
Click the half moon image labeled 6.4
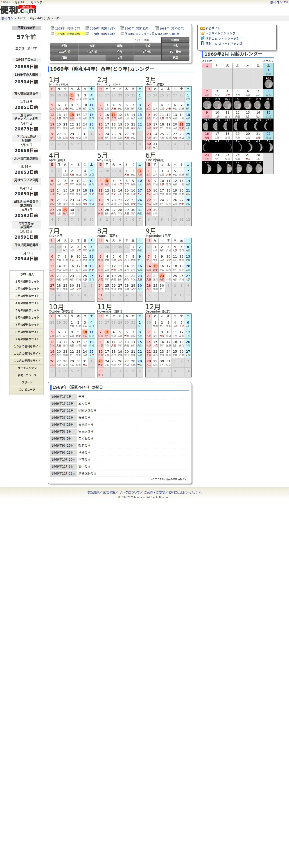[x=207, y=169]
